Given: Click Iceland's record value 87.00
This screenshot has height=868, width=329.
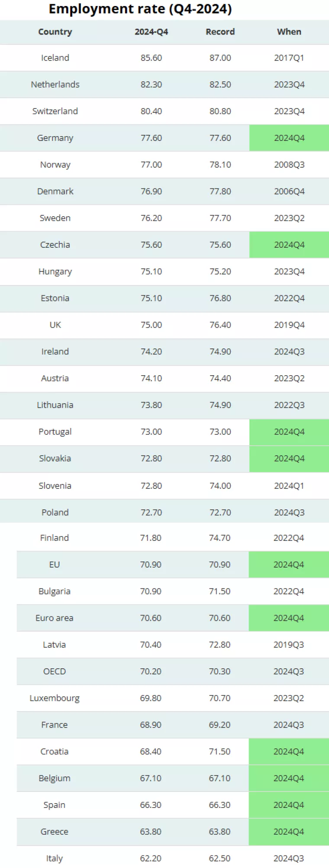Looking at the screenshot, I should click(x=220, y=58).
